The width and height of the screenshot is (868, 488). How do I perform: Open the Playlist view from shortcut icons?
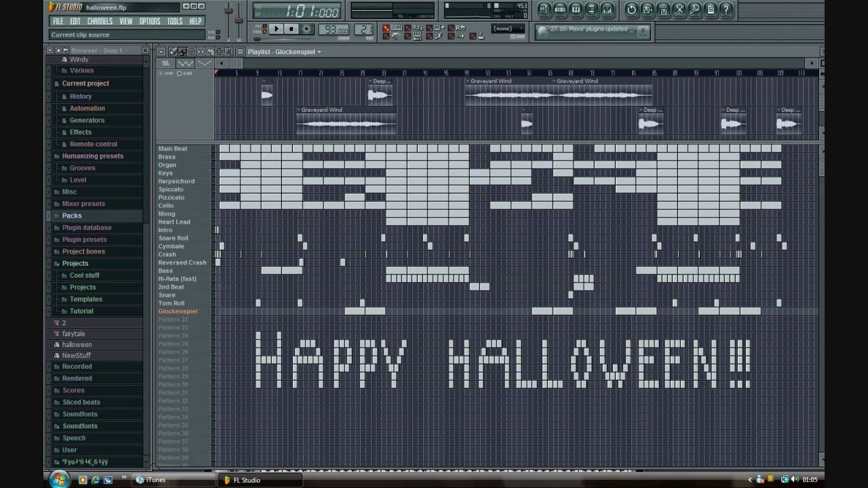point(545,9)
